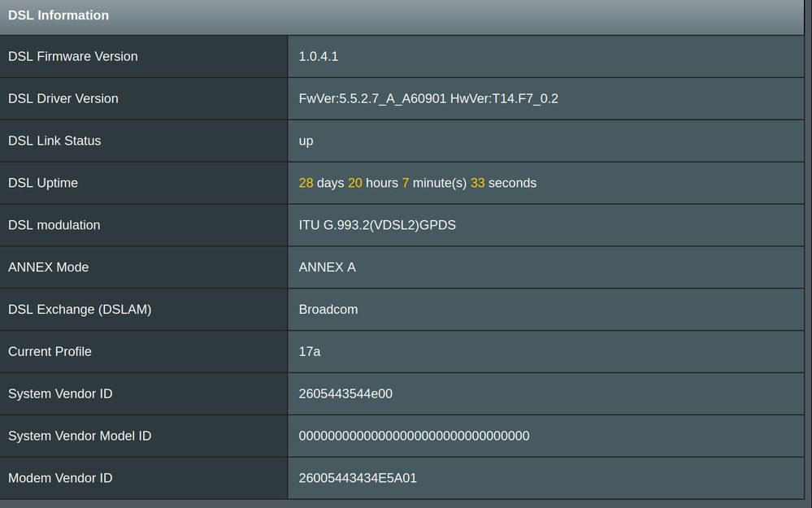Click the DSL Firmware Version label

tap(72, 56)
